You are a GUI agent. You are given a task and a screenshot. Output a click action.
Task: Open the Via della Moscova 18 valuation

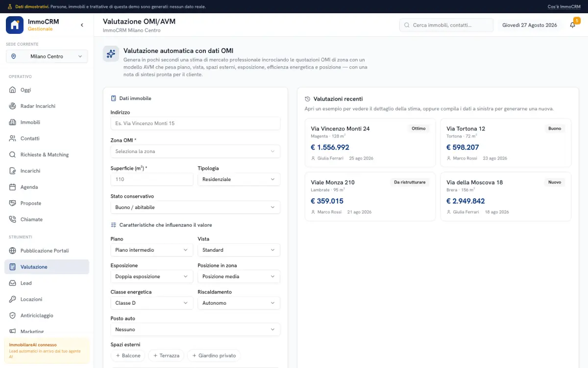[x=506, y=196]
